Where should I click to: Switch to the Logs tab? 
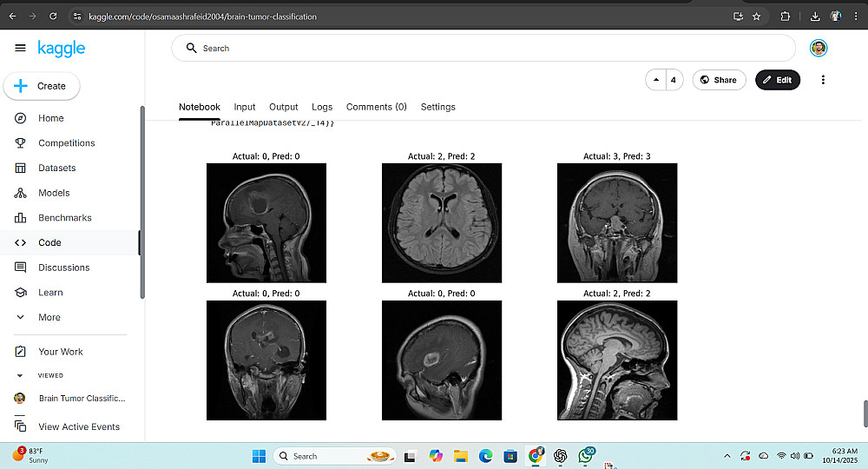[x=322, y=107]
